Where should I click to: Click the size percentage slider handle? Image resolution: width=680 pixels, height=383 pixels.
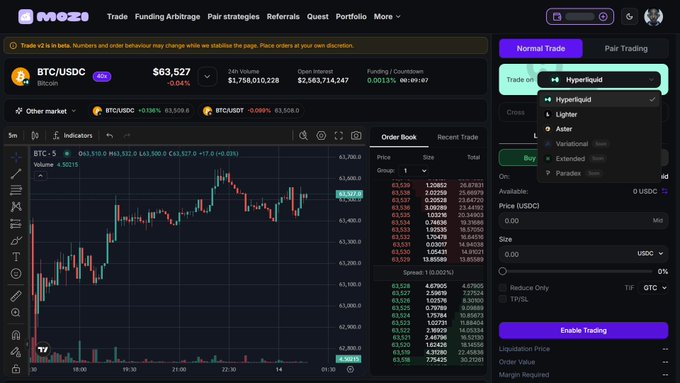point(503,271)
